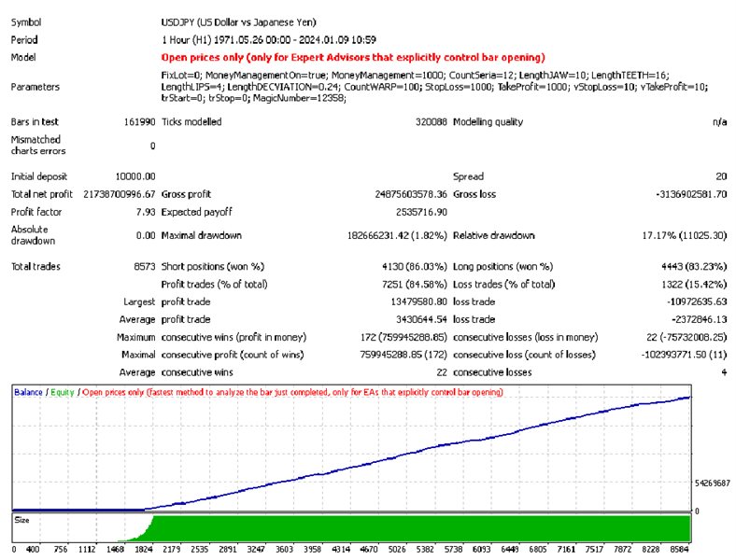The image size is (736, 560).
Task: Click the "Size" label in lower chart
Action: 21,520
